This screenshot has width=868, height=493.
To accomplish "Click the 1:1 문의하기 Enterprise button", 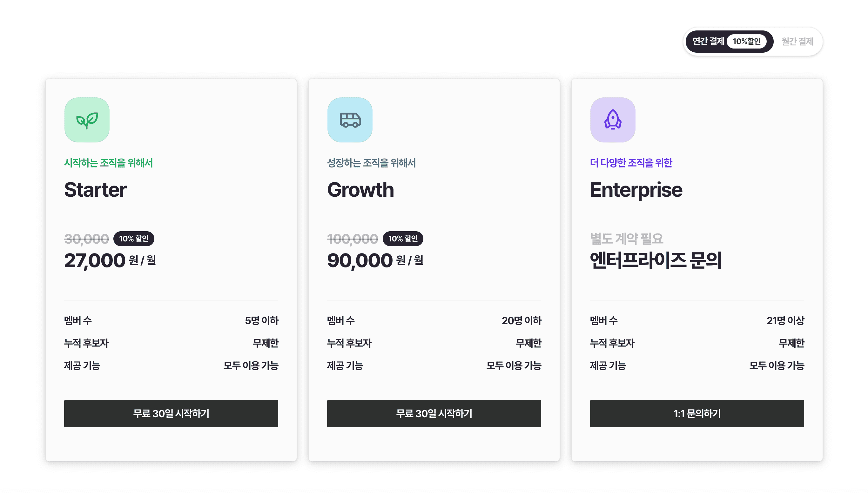I will pos(696,413).
